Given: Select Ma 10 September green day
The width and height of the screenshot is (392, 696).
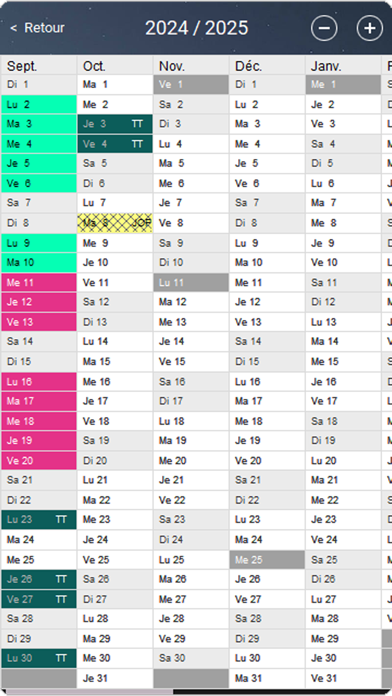Looking at the screenshot, I should click(39, 262).
